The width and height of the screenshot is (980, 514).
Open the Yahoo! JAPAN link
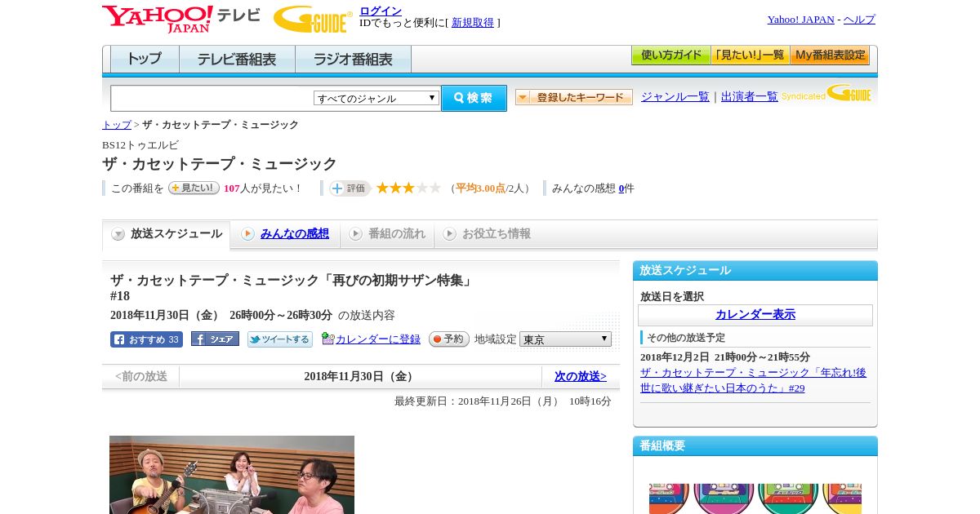[801, 20]
